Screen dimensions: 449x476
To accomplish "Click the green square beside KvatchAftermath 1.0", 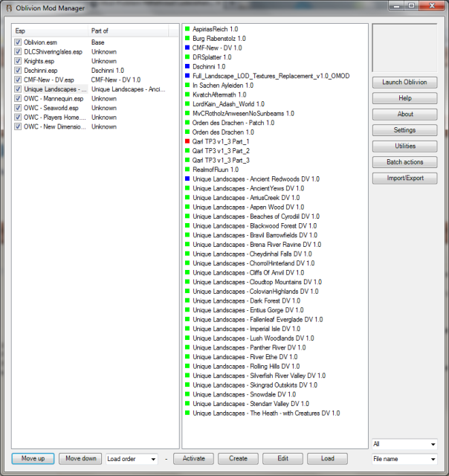I will [187, 94].
